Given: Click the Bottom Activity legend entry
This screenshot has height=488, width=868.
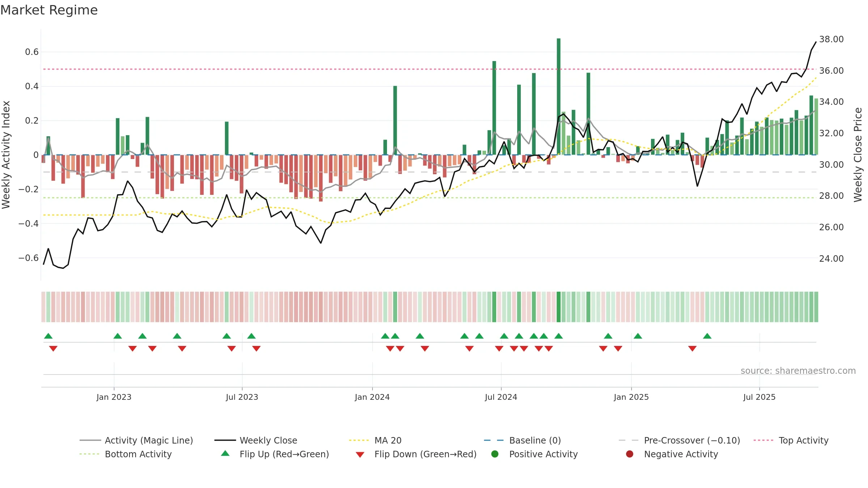Looking at the screenshot, I should click(125, 454).
